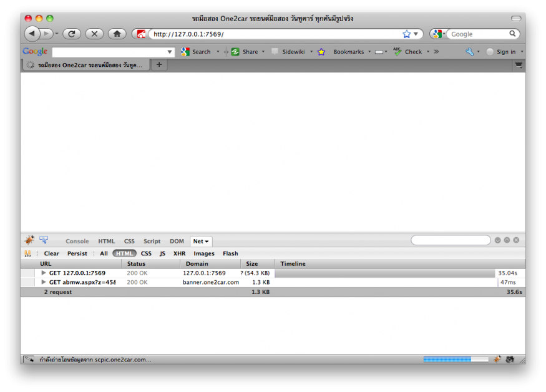Open the Search options dropdown arrow
This screenshot has width=546, height=392.
point(218,52)
